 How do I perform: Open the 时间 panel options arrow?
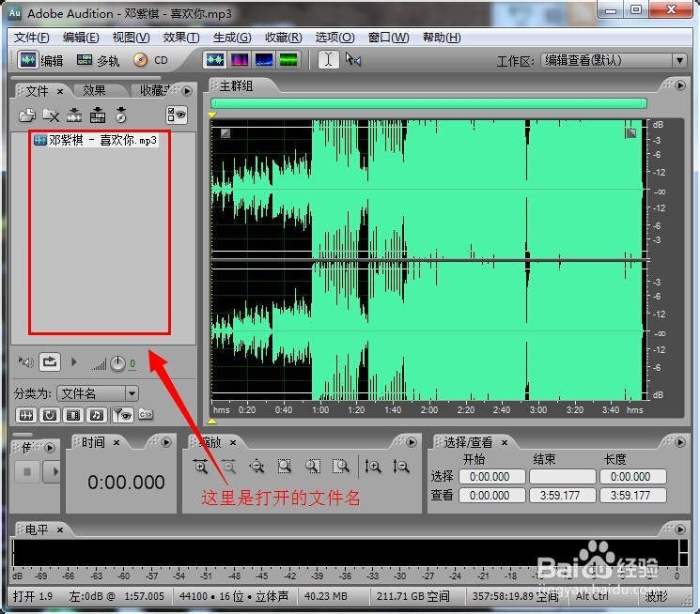[166, 442]
